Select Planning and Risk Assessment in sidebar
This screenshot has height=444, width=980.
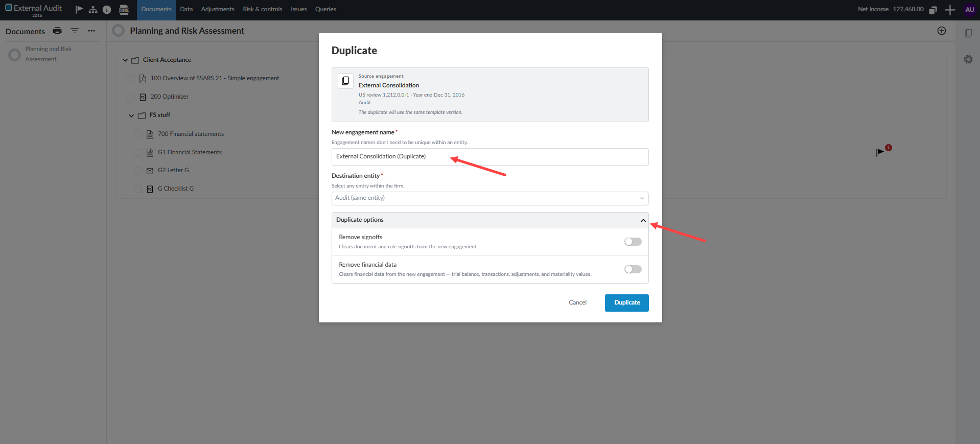click(49, 54)
